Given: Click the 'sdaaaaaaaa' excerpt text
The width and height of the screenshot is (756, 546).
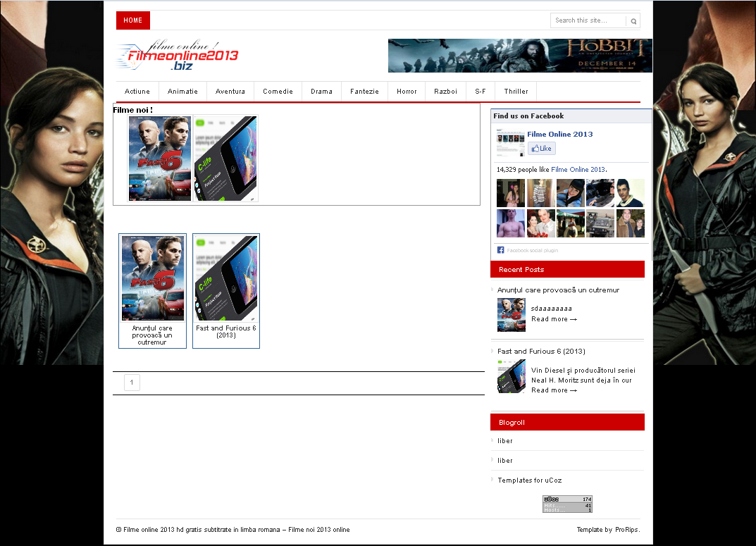Looking at the screenshot, I should (x=552, y=309).
